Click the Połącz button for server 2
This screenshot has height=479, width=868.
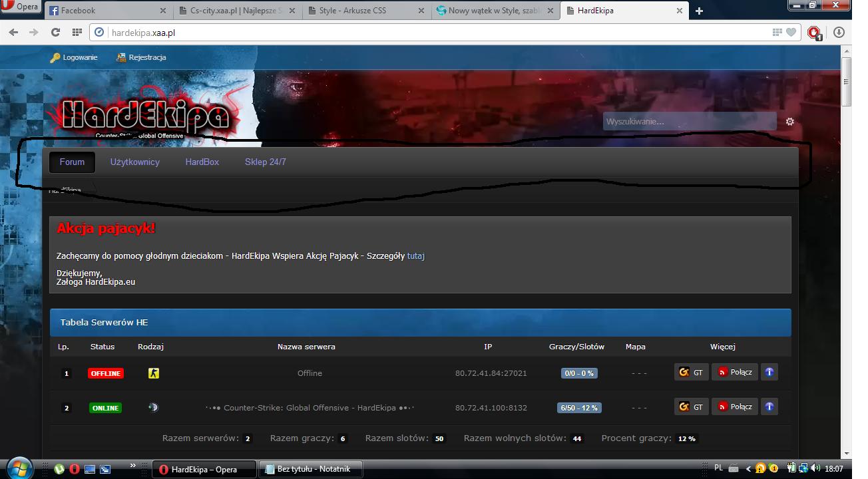(x=735, y=406)
